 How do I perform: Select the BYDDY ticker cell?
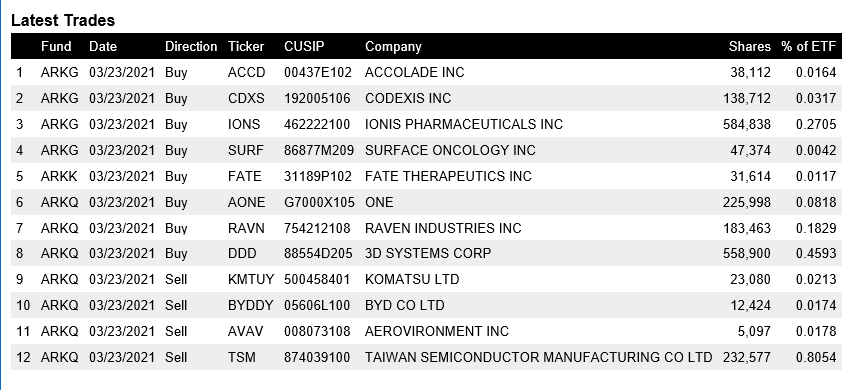pyautogui.click(x=251, y=305)
